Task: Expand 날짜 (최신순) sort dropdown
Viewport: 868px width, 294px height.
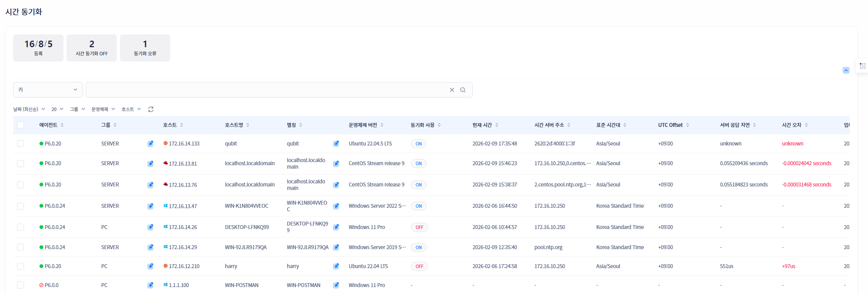Action: [x=29, y=109]
